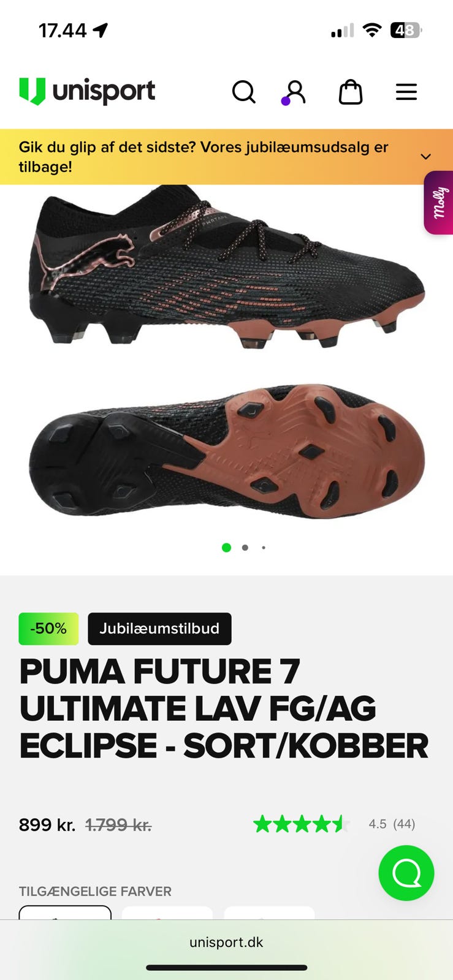Go to the unisport logo homepage

87,92
